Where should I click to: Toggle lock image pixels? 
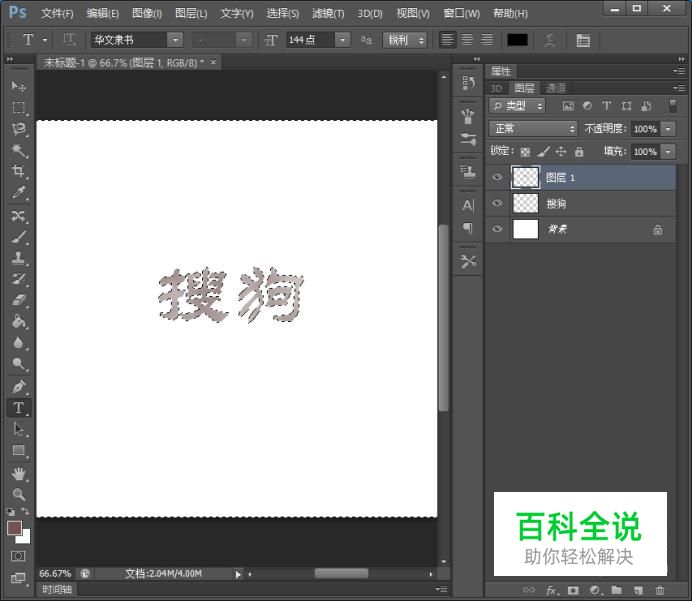click(543, 152)
